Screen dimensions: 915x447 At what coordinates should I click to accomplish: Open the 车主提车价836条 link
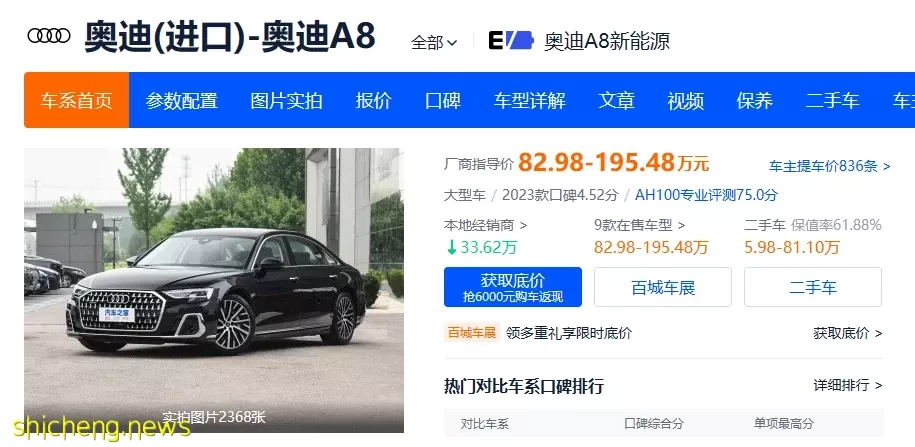829,166
